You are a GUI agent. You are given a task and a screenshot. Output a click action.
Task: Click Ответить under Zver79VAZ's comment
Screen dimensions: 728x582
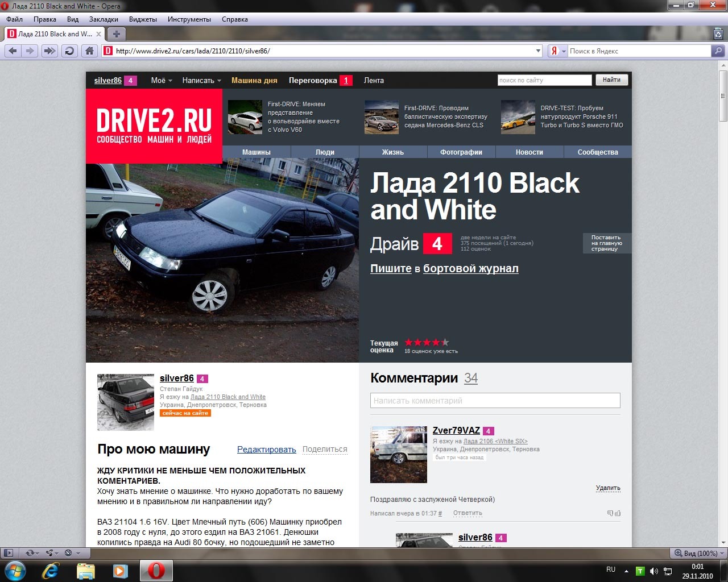[468, 513]
